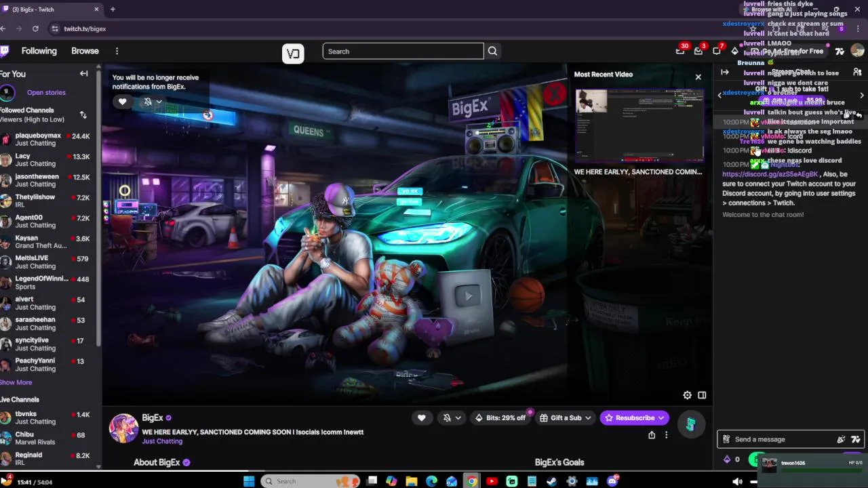
Task: Click the Open stories link
Action: click(46, 92)
